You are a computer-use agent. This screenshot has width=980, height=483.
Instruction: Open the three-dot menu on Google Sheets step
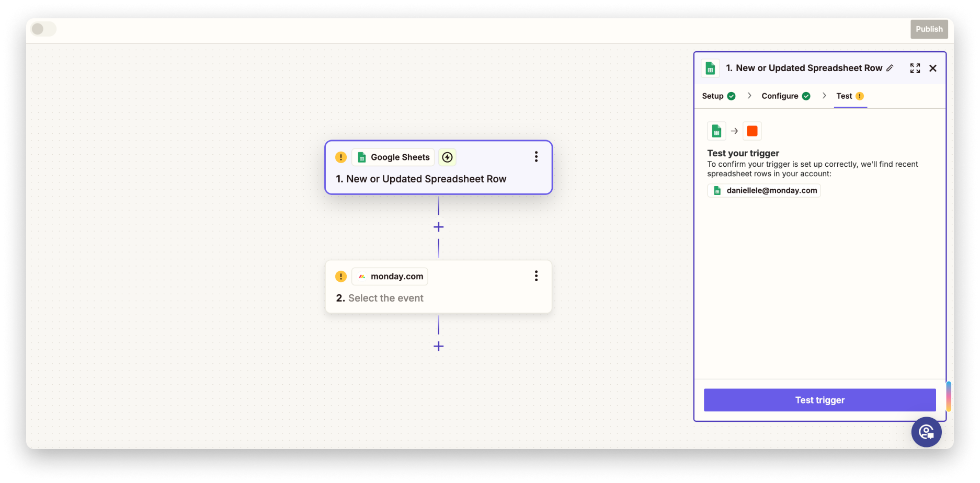tap(536, 157)
